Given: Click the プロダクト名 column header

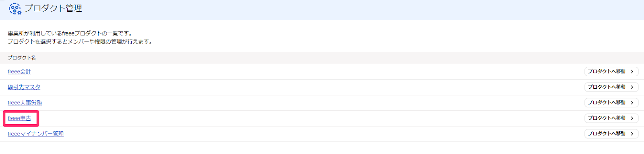Looking at the screenshot, I should point(22,58).
